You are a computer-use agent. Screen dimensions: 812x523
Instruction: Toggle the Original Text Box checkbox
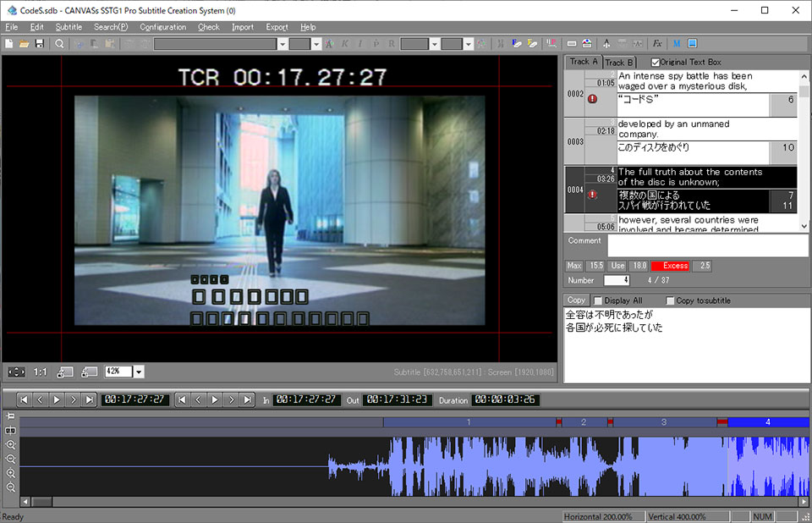point(655,62)
